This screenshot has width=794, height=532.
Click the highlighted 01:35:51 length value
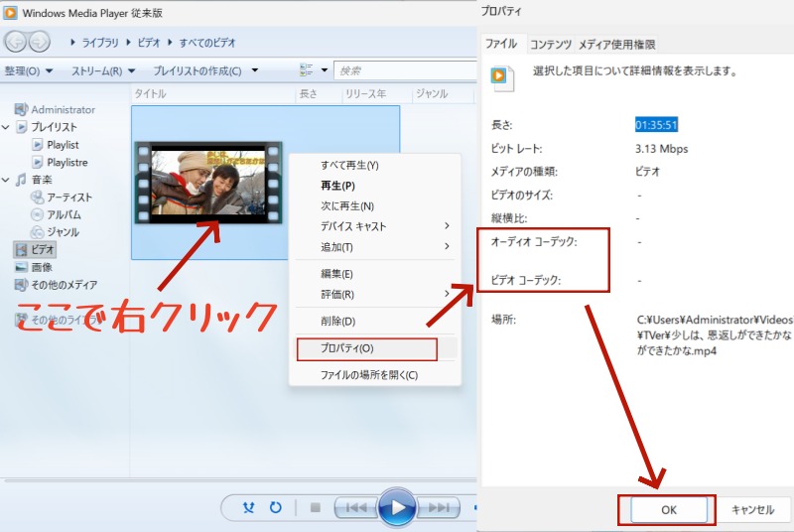point(656,124)
